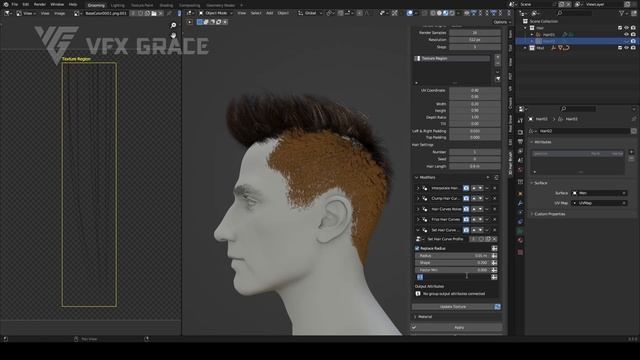640x360 pixels.
Task: Toggle render camera for Hair collection
Action: coord(633,28)
